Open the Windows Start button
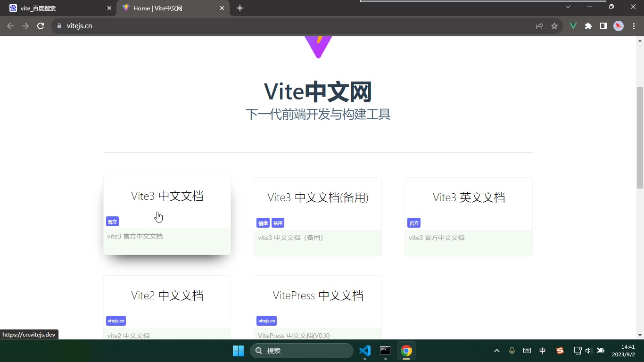This screenshot has height=362, width=644. coord(239,351)
